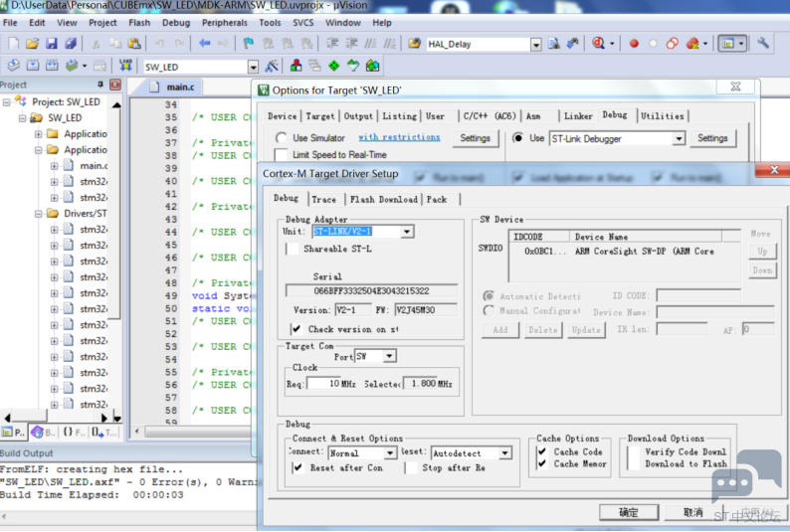Expand main.c node in project tree
The height and width of the screenshot is (532, 790).
(54, 166)
